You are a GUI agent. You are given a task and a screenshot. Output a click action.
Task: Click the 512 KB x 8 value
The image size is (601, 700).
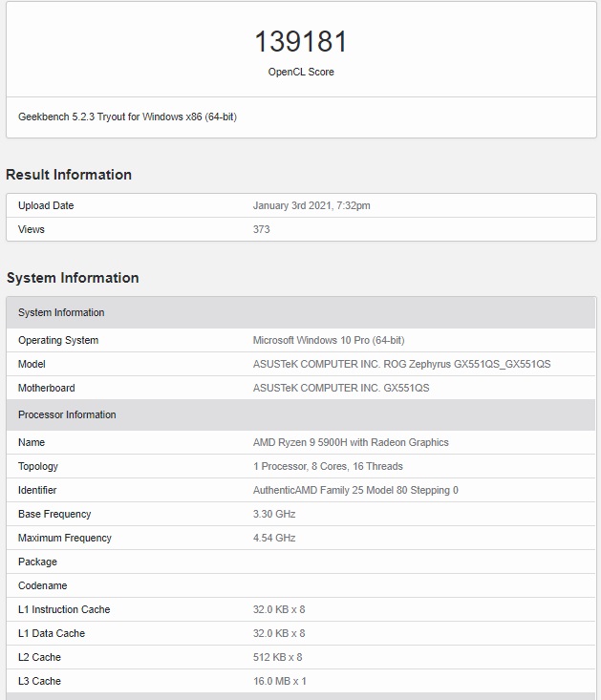coord(278,658)
